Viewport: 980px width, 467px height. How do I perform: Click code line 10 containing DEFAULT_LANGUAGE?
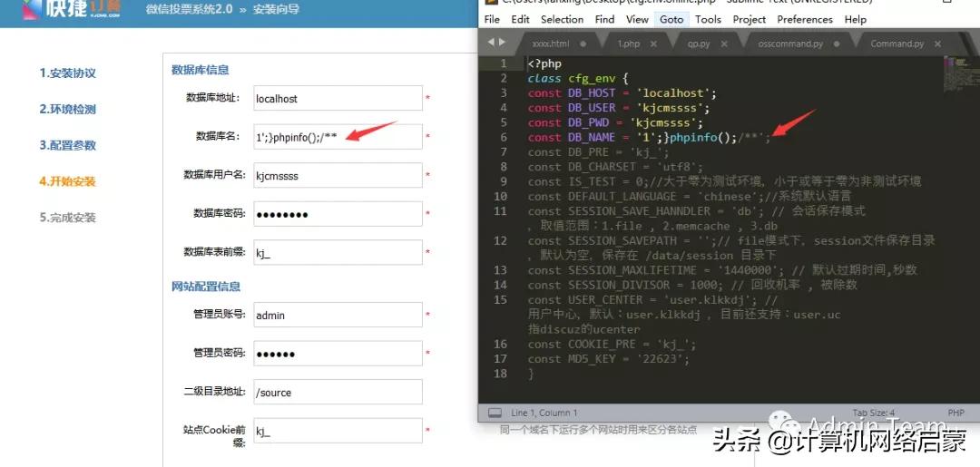pyautogui.click(x=689, y=197)
